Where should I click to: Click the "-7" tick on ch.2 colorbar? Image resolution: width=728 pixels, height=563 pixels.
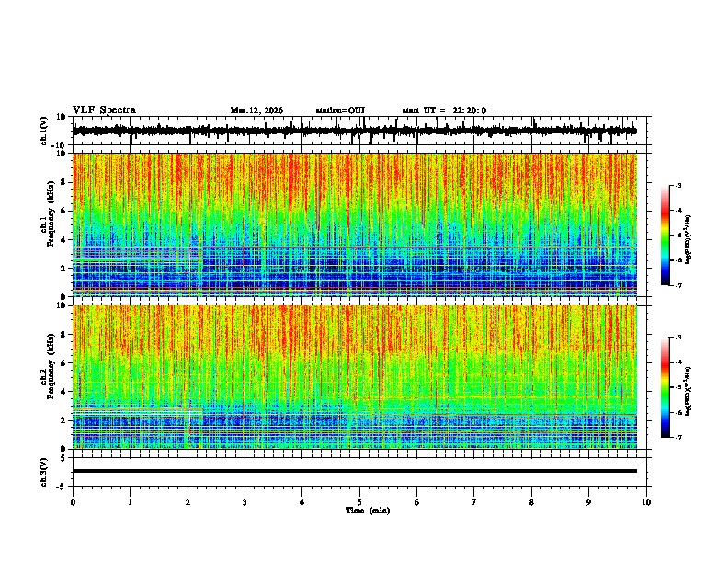678,437
